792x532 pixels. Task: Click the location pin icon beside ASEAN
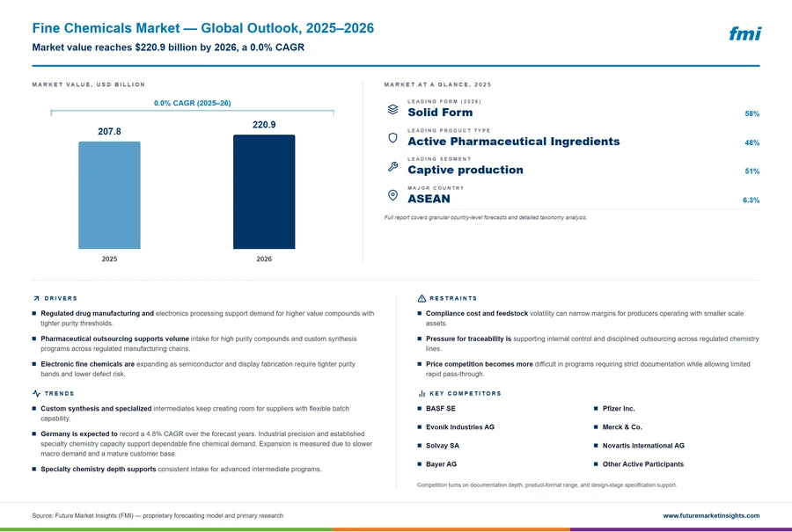[392, 195]
